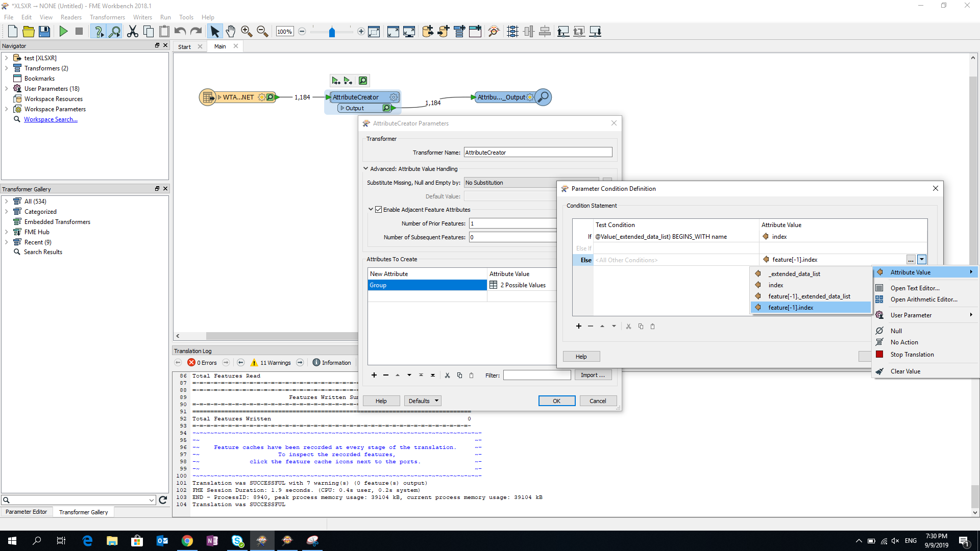Expand Transformers (2) in Navigator
This screenshot has width=980, height=551.
(x=7, y=68)
